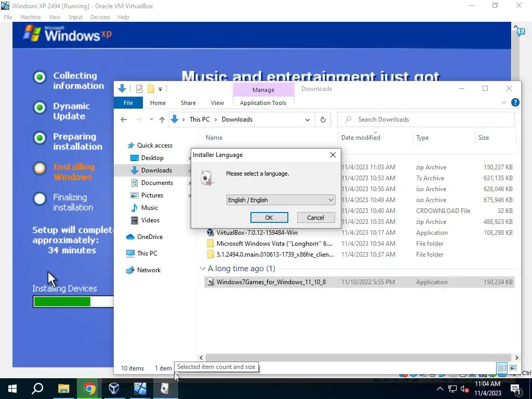Viewport: 532px width, 399px height.
Task: Switch to Large icons view layout
Action: click(513, 368)
